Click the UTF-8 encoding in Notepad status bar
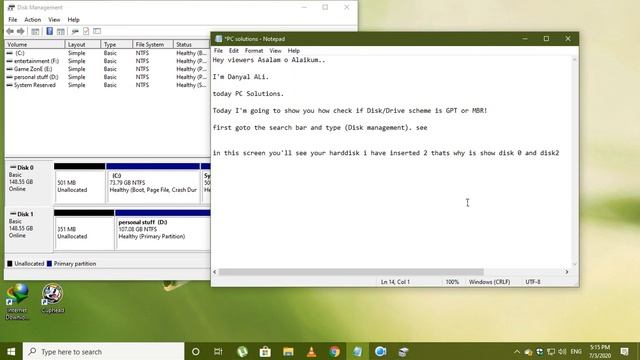 pos(533,282)
